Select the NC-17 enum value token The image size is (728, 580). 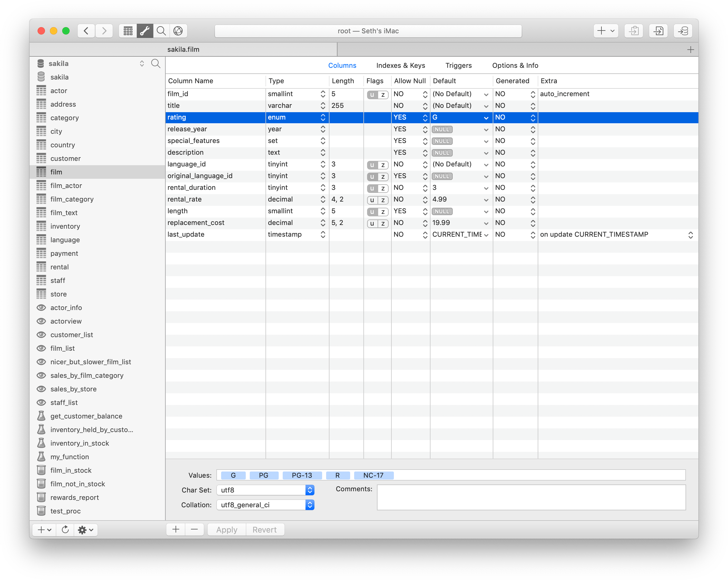[x=374, y=475]
